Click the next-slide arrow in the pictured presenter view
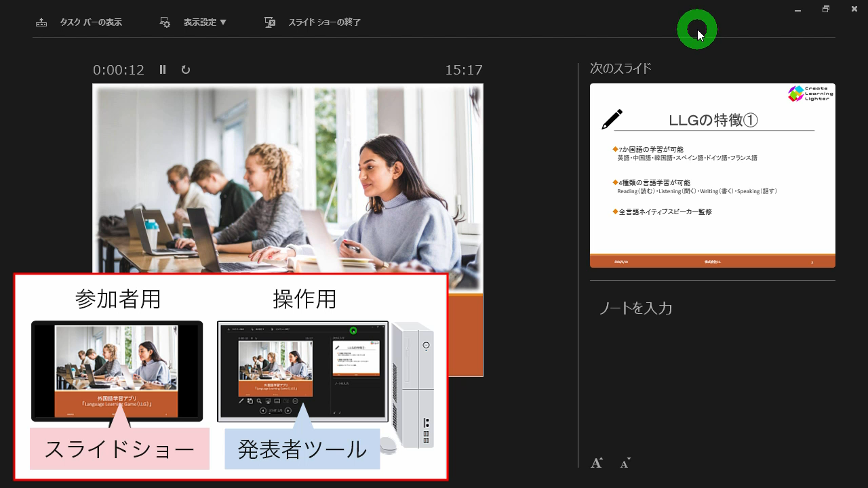This screenshot has width=868, height=488. (x=288, y=410)
